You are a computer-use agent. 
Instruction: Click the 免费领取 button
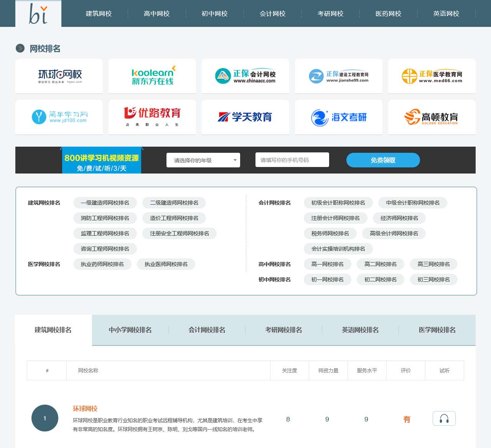[x=383, y=160]
